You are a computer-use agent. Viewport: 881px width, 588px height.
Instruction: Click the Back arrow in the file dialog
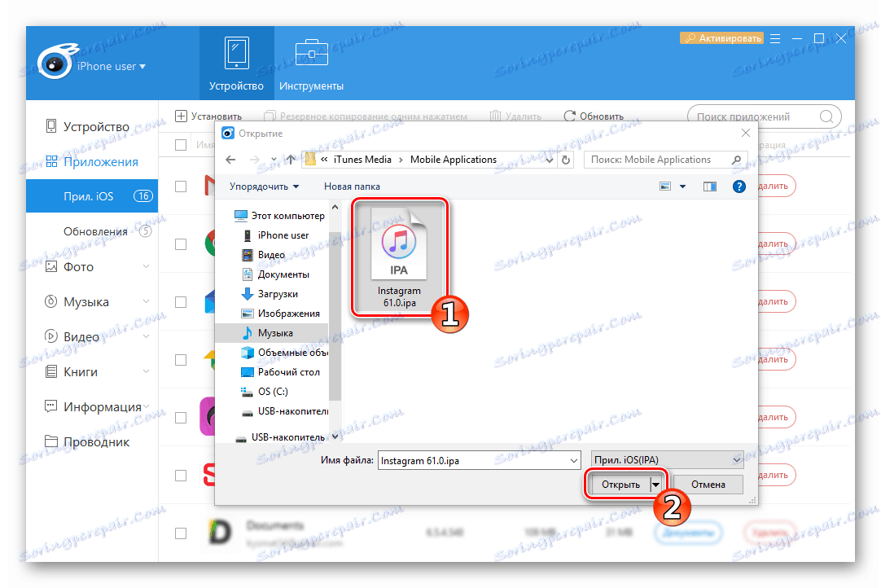tap(230, 160)
